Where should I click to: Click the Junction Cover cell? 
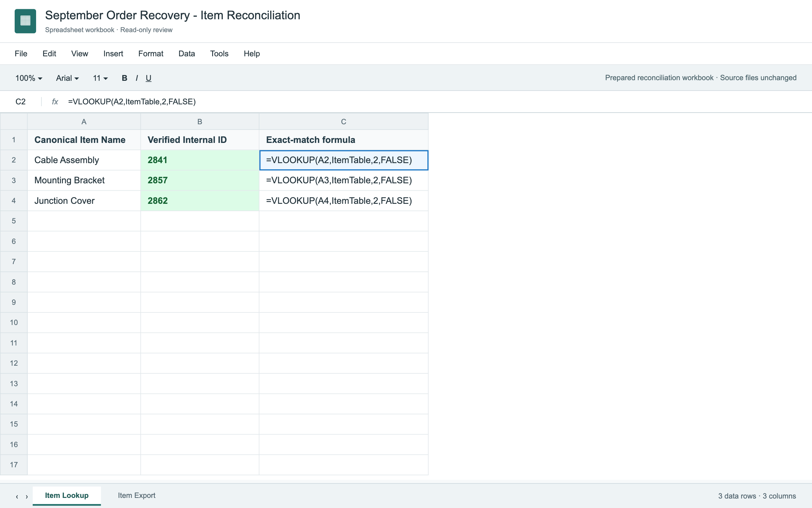pyautogui.click(x=84, y=200)
